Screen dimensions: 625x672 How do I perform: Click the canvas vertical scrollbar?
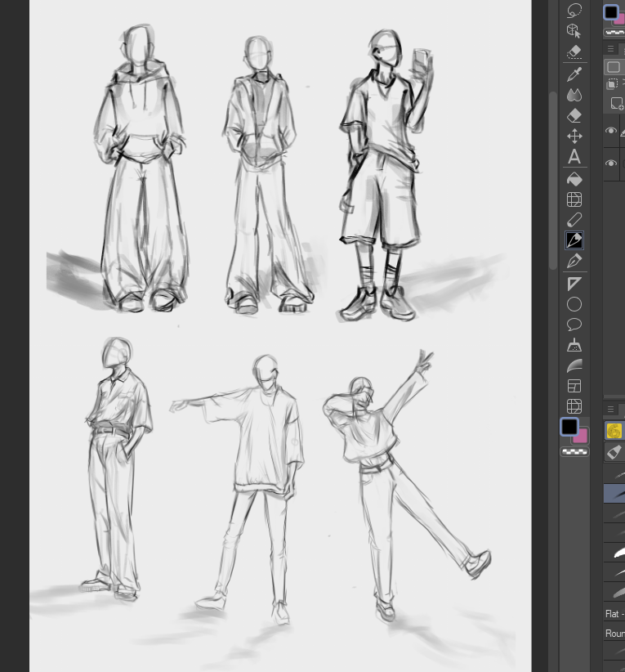553,180
